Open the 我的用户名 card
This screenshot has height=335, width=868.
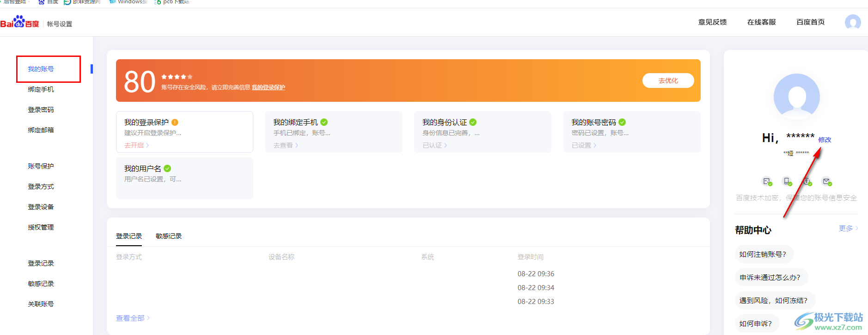point(184,178)
